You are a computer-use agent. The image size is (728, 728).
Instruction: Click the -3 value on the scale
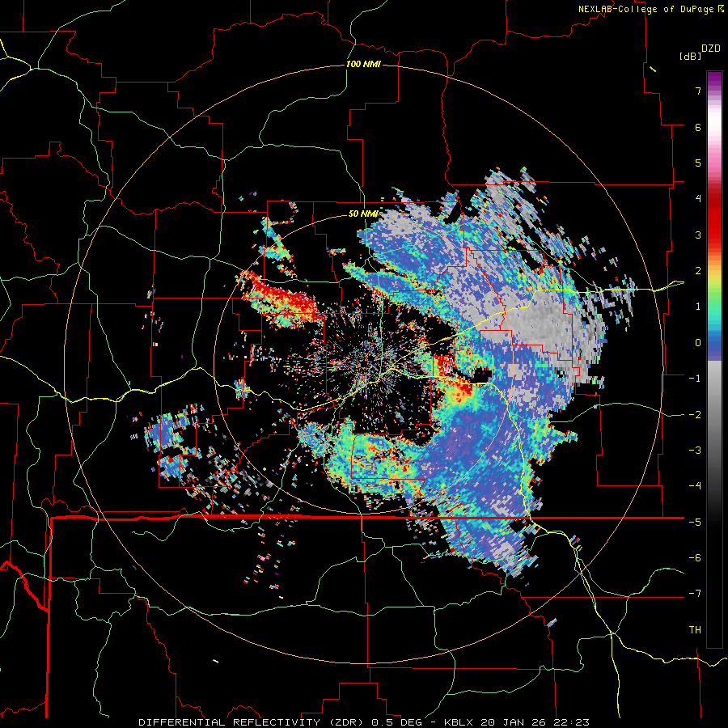click(x=695, y=451)
